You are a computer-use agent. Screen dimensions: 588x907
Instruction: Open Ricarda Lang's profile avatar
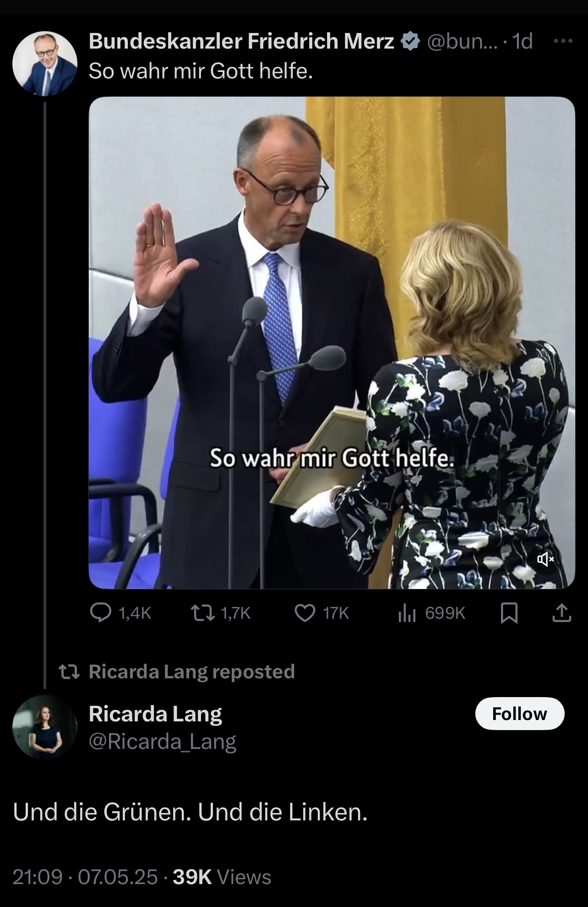[44, 727]
